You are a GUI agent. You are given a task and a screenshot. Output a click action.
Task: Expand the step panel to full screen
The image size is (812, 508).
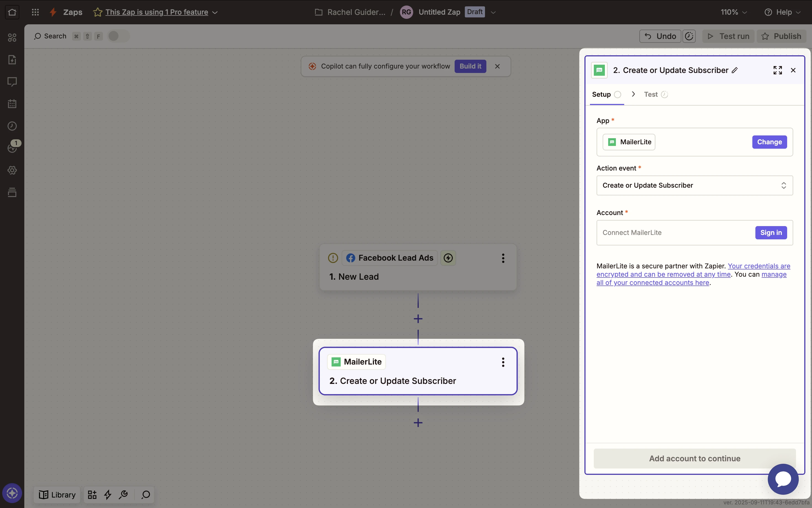(x=778, y=70)
